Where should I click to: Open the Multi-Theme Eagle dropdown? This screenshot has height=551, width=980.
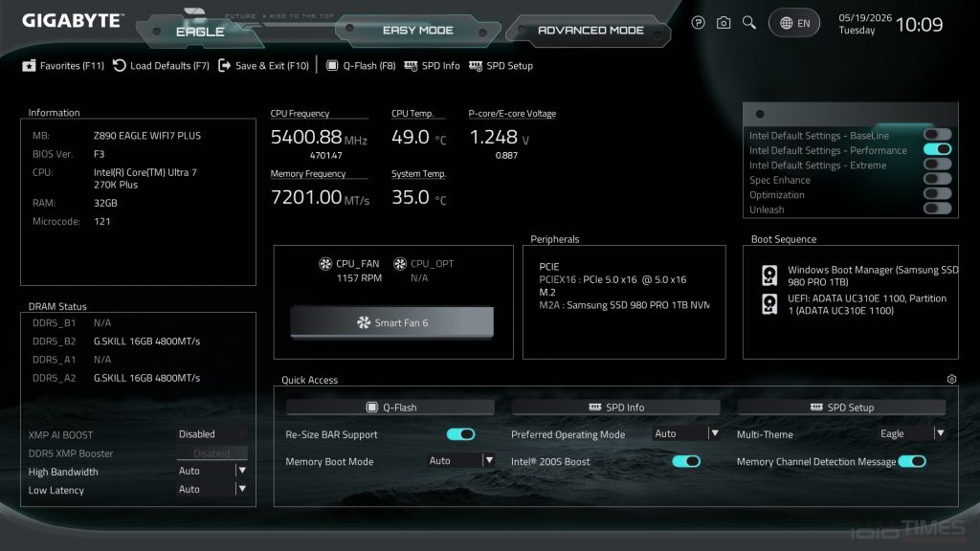pos(911,433)
